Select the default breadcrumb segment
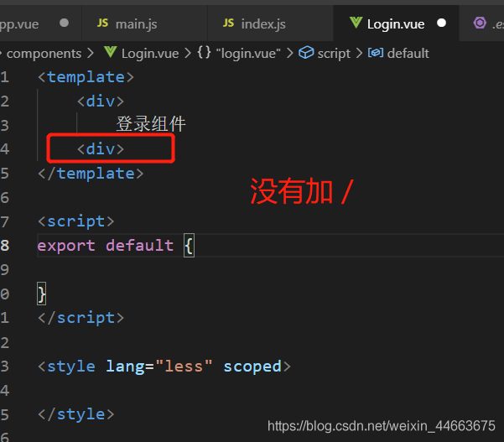 pos(408,54)
